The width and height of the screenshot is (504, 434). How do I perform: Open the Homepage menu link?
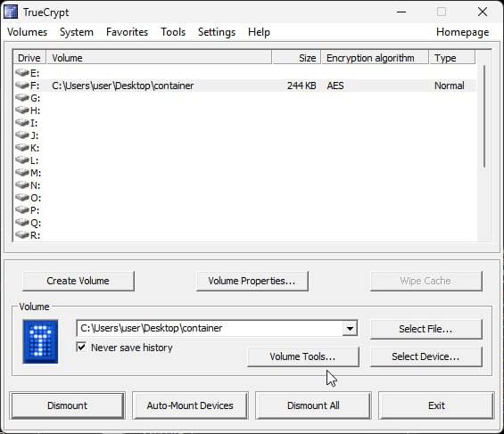pyautogui.click(x=463, y=32)
